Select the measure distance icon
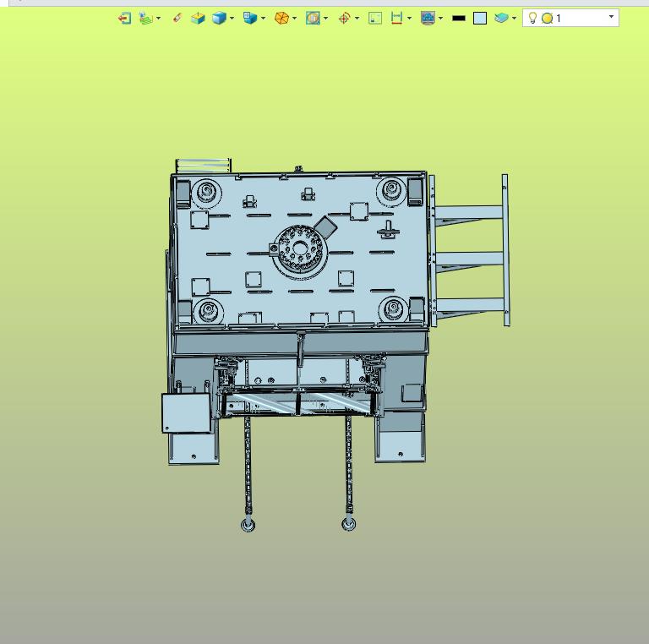This screenshot has width=649, height=644. pos(396,19)
